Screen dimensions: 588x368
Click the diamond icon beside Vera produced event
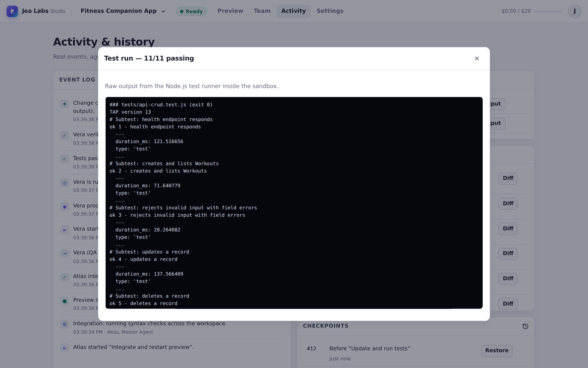pyautogui.click(x=65, y=207)
